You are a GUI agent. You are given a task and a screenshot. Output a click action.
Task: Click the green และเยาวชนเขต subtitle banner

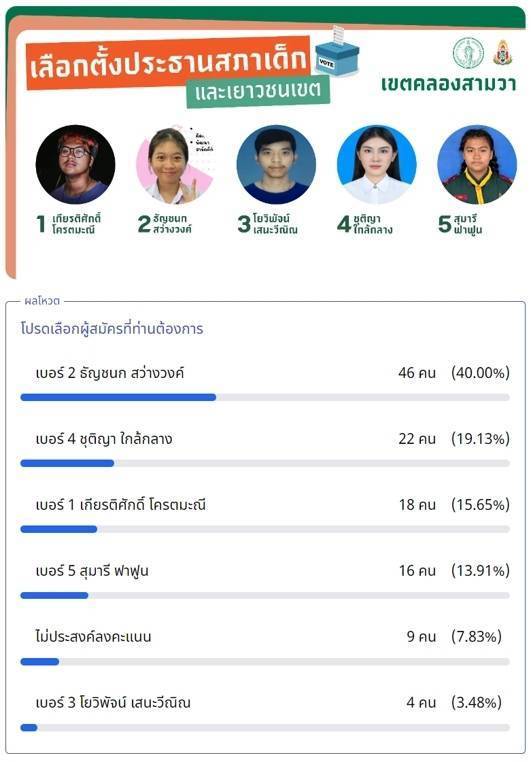(x=258, y=91)
